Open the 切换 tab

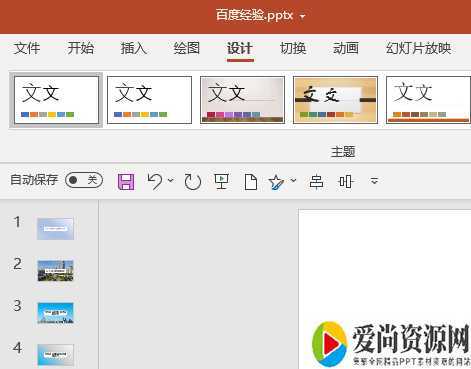pyautogui.click(x=293, y=49)
